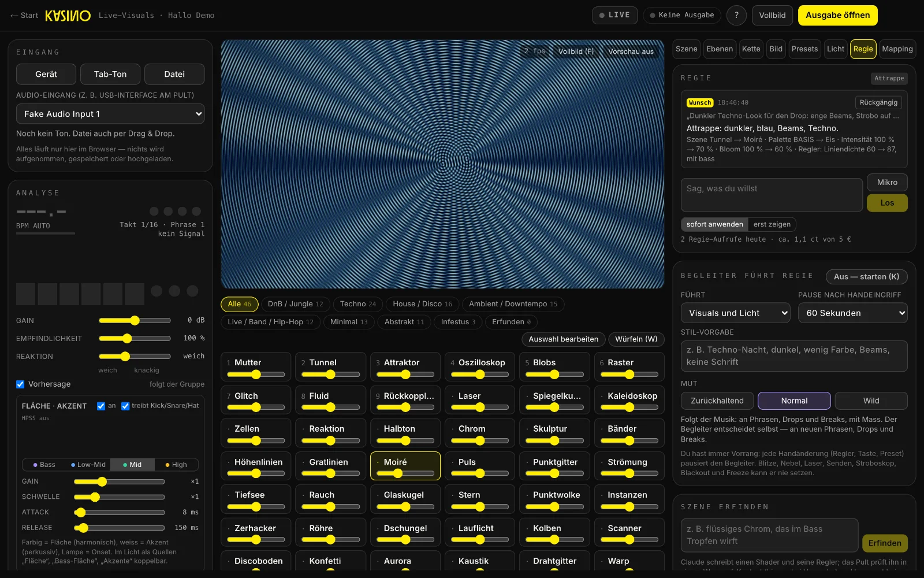Open the Fake Audio Input 1 dropdown
Image resolution: width=924 pixels, height=578 pixels.
[110, 114]
